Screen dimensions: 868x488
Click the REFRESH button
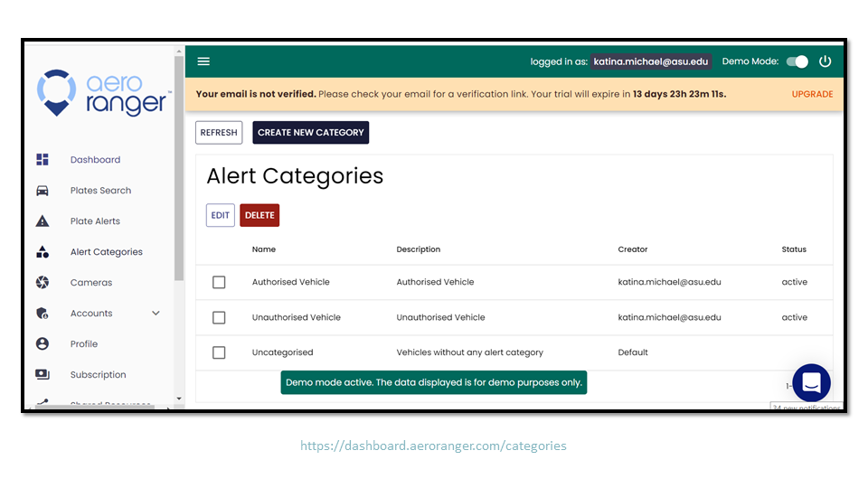point(219,133)
